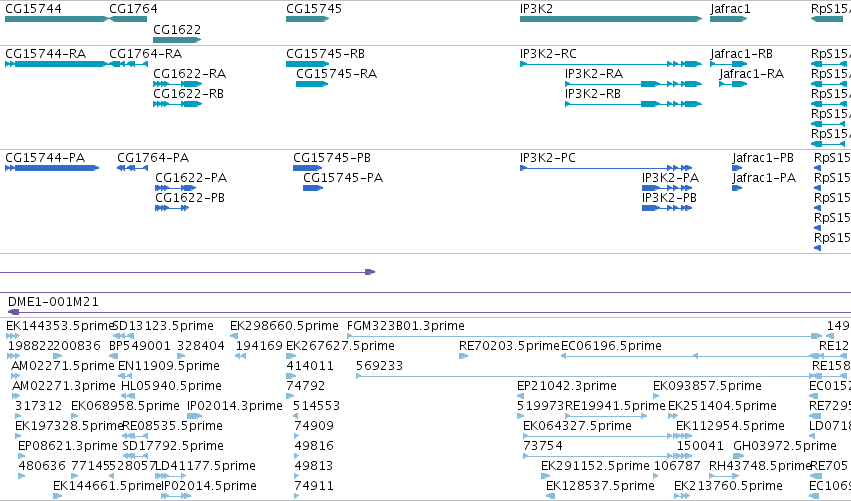Select EST RE19941.5prime
The image size is (851, 501).
pyautogui.click(x=606, y=416)
